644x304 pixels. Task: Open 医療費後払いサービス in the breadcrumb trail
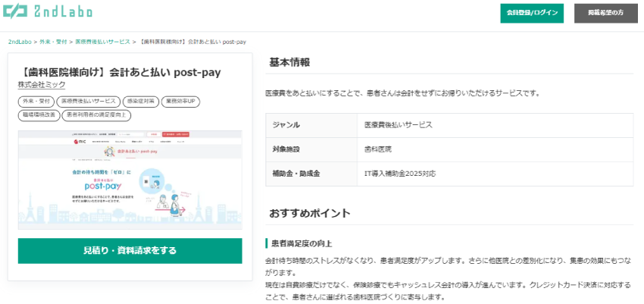[102, 42]
